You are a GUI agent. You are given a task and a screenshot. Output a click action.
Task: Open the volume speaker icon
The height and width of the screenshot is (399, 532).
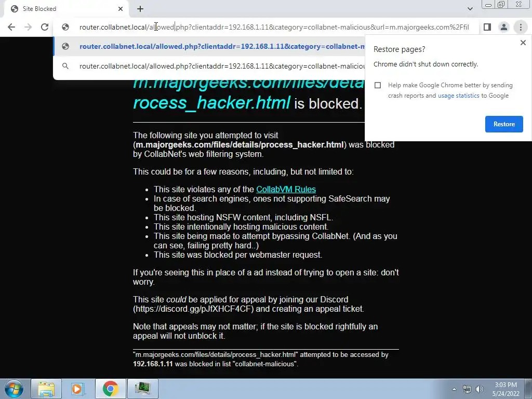point(480,389)
